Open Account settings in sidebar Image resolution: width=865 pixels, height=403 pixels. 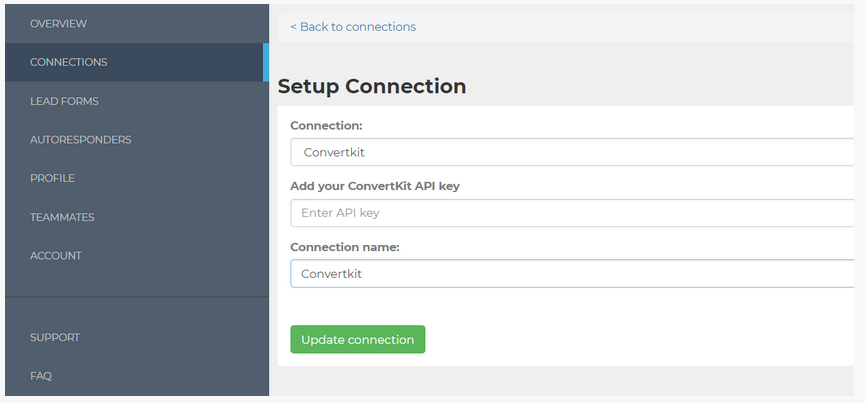56,256
